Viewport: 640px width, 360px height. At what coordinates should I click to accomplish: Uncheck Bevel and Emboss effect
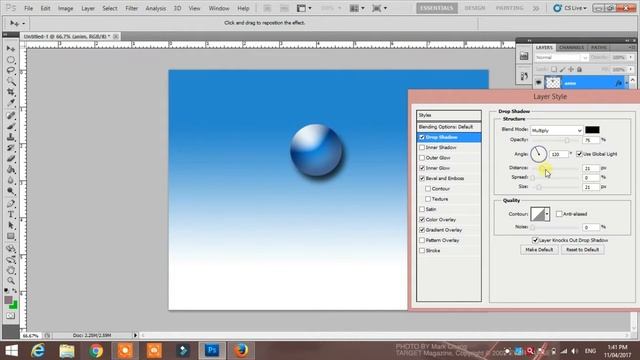(422, 178)
